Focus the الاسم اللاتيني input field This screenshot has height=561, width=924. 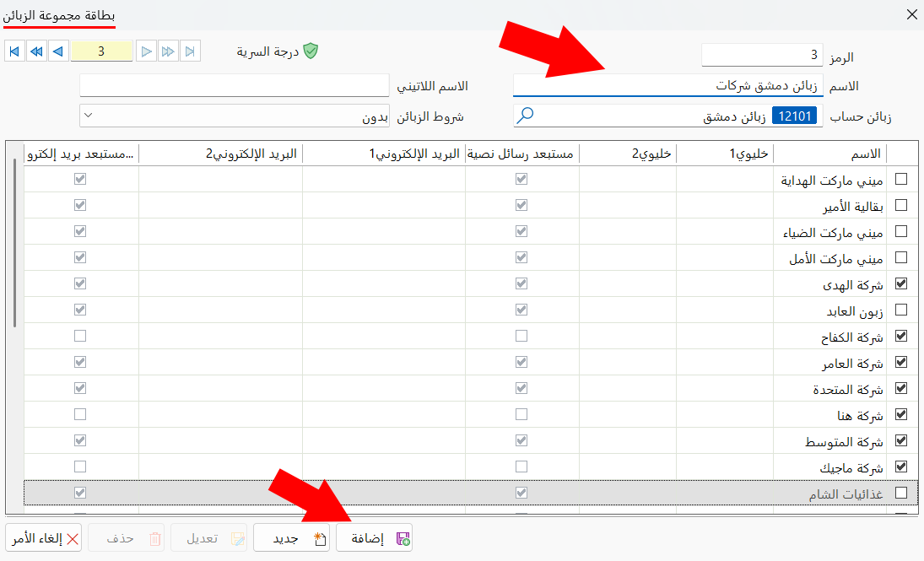pos(235,85)
